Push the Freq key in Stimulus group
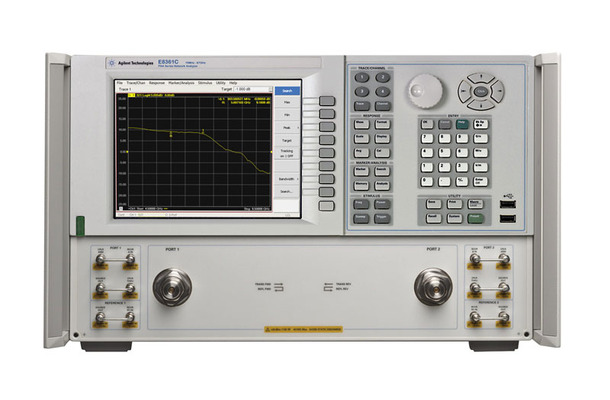Image resolution: width=610 pixels, height=400 pixels. [361, 204]
